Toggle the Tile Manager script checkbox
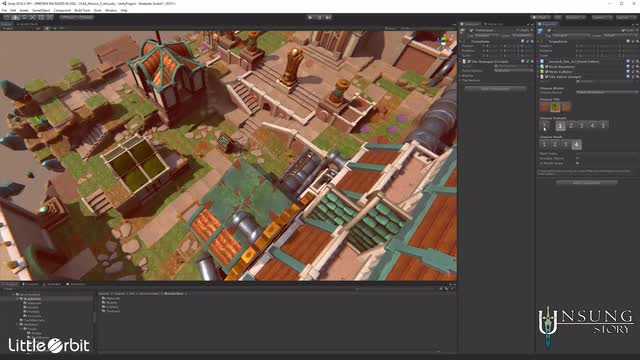 point(469,62)
